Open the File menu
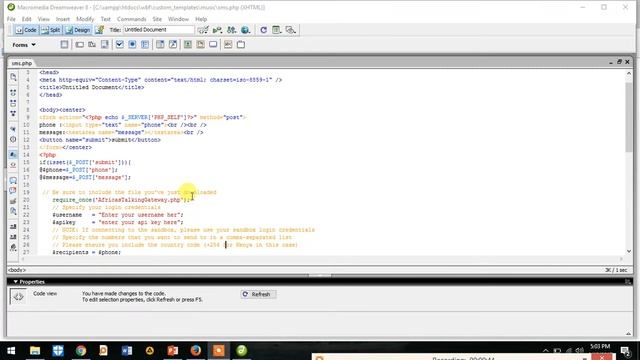The width and height of the screenshot is (640, 360). (11, 19)
